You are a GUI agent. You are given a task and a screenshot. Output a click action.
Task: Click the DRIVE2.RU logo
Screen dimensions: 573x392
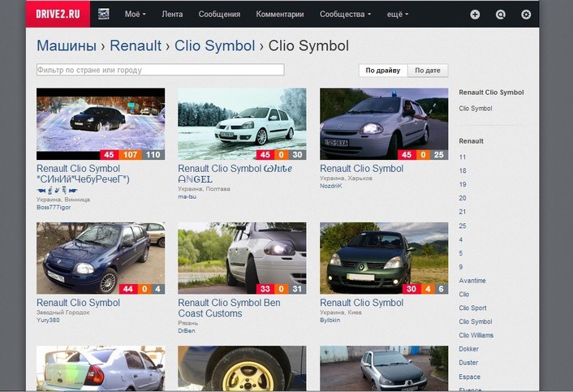pos(58,15)
